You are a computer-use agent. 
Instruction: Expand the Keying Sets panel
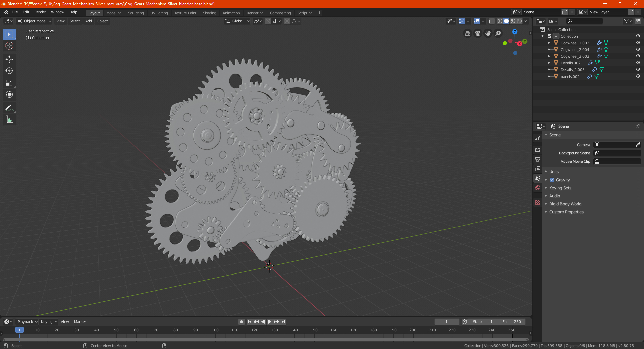[560, 188]
